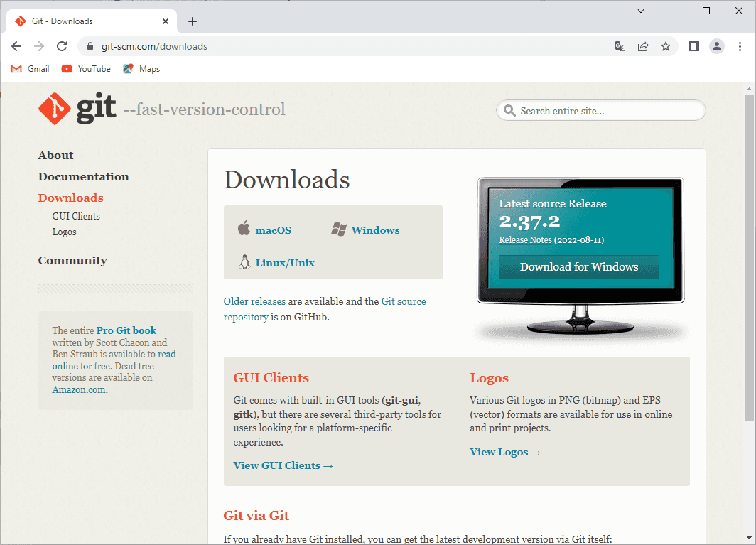
Task: Click the page's vertical scrollbar thumb
Action: click(x=749, y=258)
